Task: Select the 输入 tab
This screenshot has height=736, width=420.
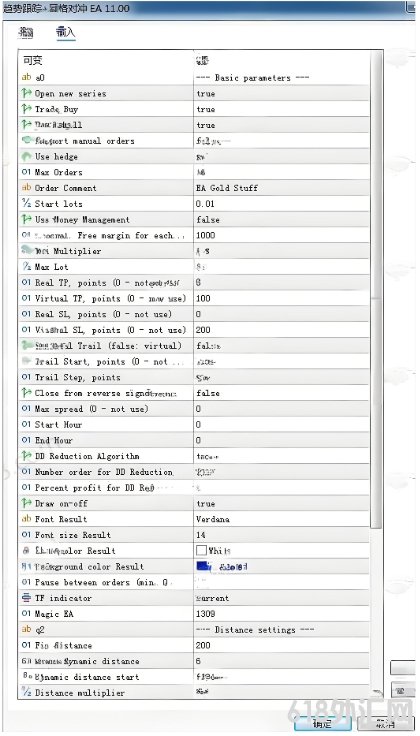Action: [65, 32]
